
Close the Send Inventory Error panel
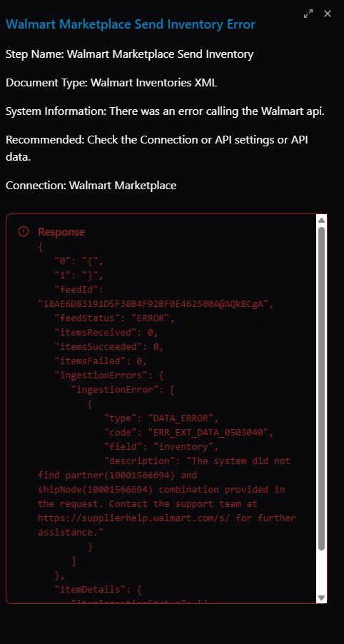coord(327,14)
